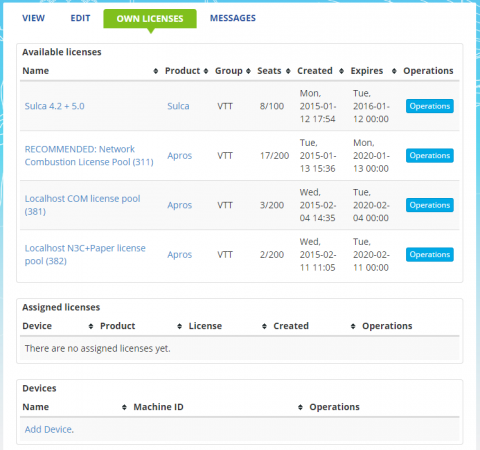Sort available licenses by Created icon

[x=341, y=71]
